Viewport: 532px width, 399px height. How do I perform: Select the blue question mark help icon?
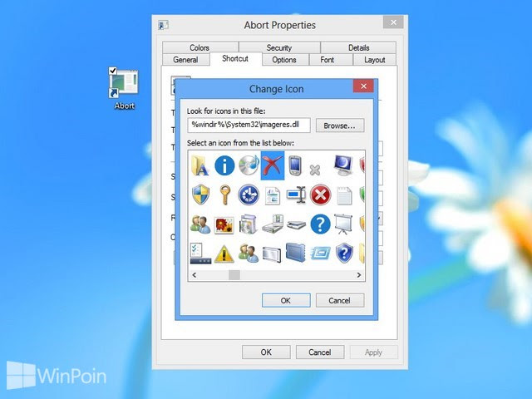pos(320,224)
